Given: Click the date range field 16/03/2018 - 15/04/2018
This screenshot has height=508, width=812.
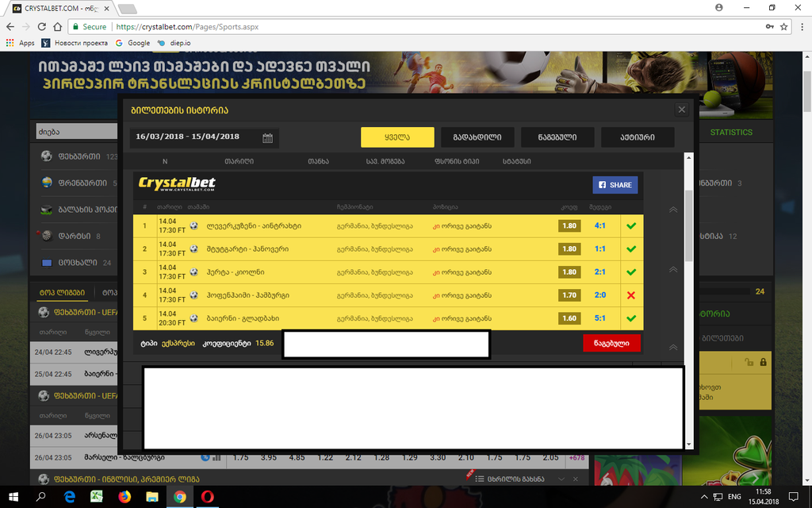Looking at the screenshot, I should point(204,138).
